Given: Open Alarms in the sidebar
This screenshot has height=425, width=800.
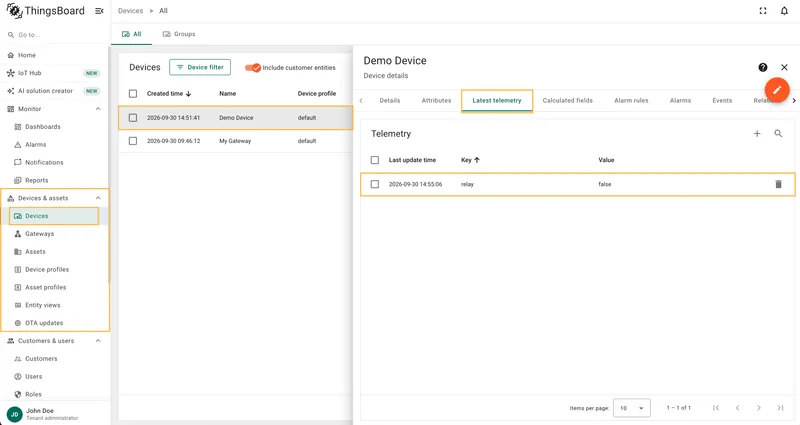Looking at the screenshot, I should point(55,144).
